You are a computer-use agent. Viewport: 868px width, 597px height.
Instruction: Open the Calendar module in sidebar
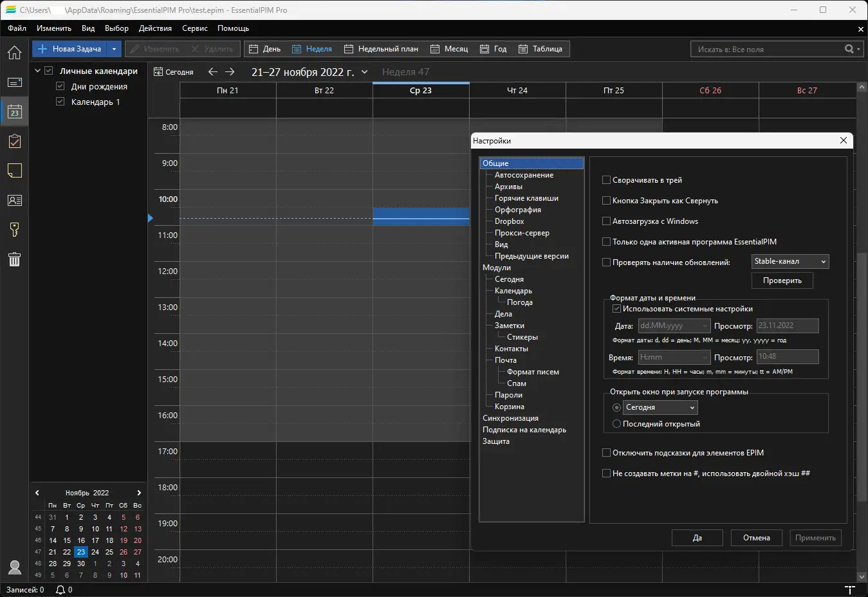click(14, 112)
